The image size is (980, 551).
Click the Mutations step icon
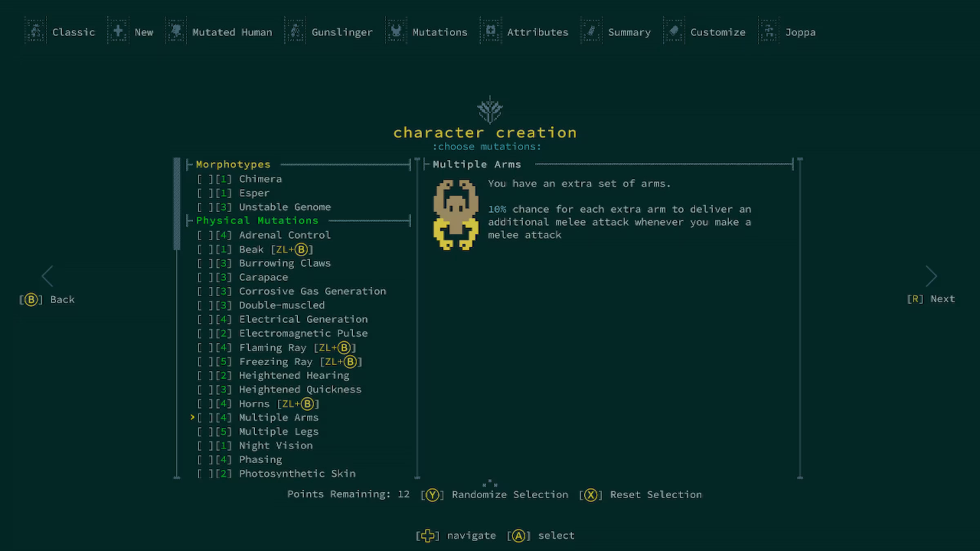[x=396, y=31]
